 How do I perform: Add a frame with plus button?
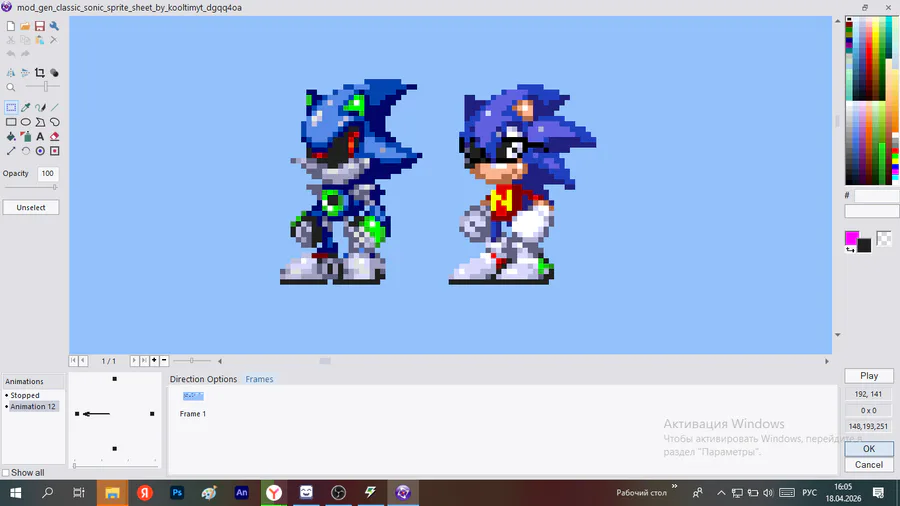coord(154,360)
